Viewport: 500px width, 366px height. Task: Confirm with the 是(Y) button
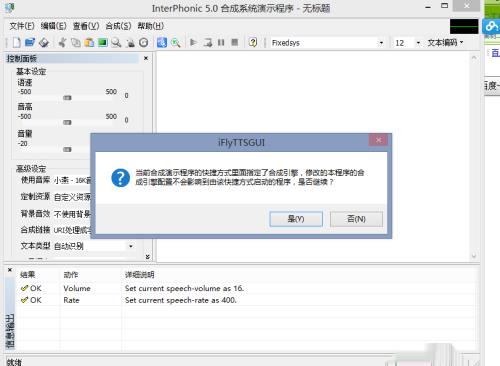coord(296,219)
